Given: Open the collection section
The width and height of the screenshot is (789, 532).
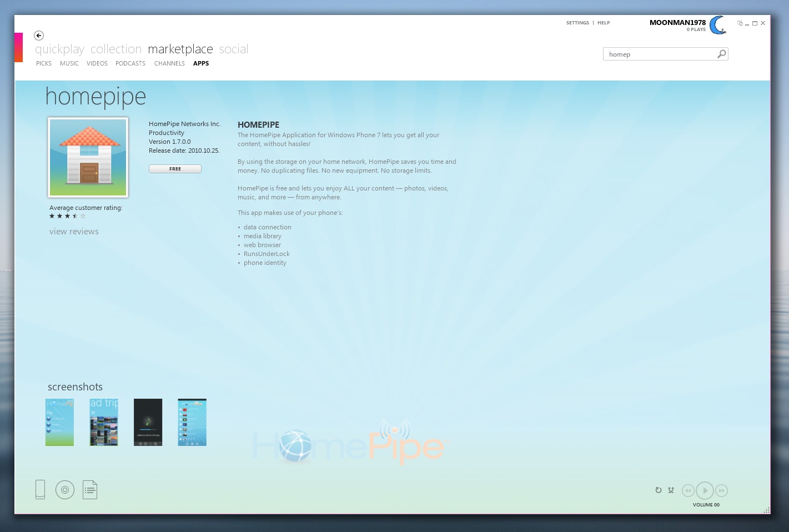Looking at the screenshot, I should click(x=116, y=49).
